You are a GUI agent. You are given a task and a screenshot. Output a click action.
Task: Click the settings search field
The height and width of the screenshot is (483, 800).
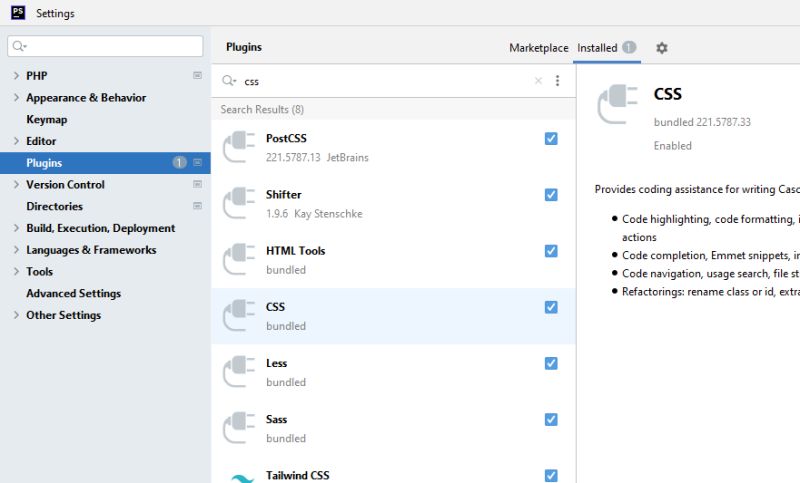[105, 46]
